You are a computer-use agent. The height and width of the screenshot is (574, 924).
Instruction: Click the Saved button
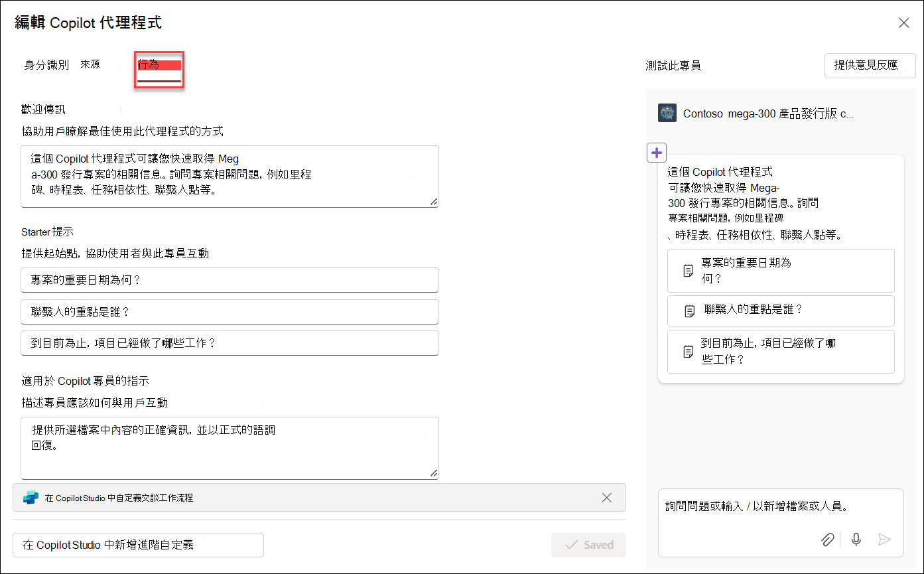point(588,545)
